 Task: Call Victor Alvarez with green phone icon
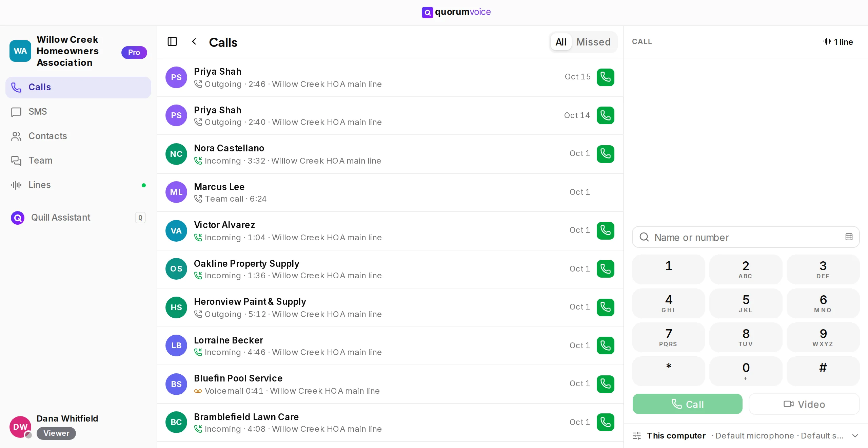point(606,230)
